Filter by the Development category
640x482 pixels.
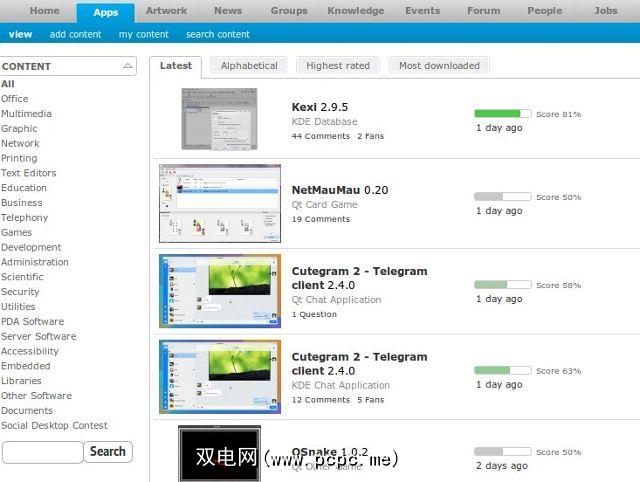tap(31, 247)
